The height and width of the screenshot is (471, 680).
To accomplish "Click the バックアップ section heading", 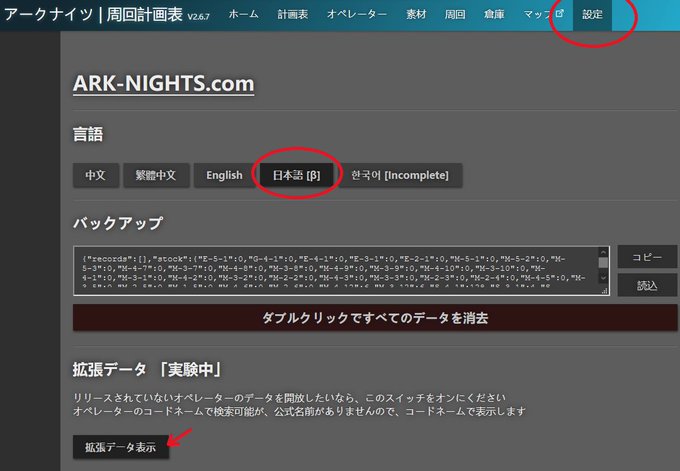I will [x=118, y=223].
